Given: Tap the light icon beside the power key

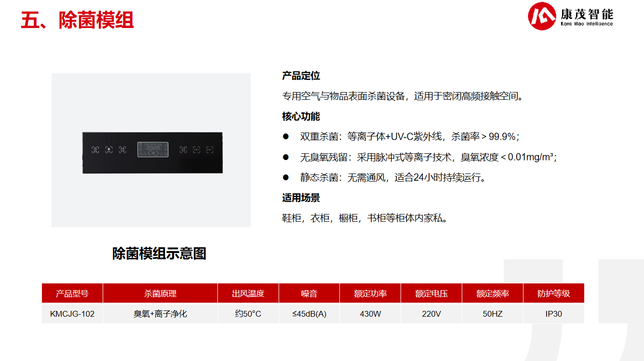Looking at the screenshot, I should (109, 150).
